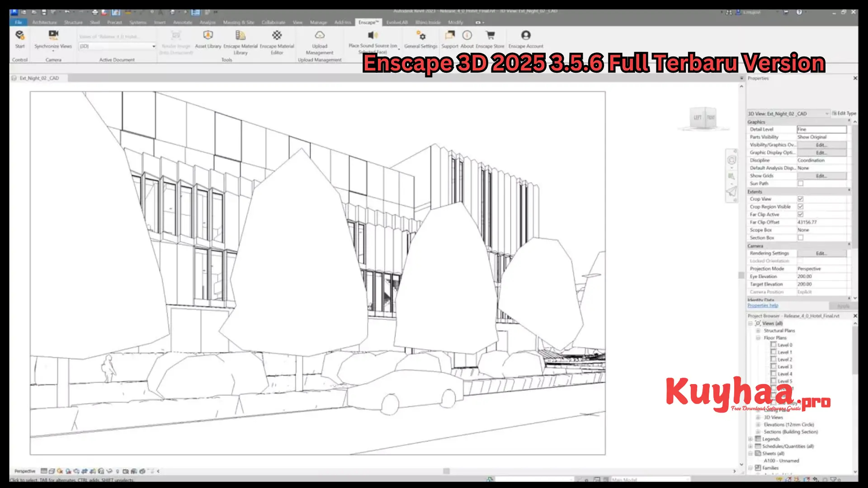868x488 pixels.
Task: Uncheck the Crop View checkbox
Action: click(x=801, y=199)
